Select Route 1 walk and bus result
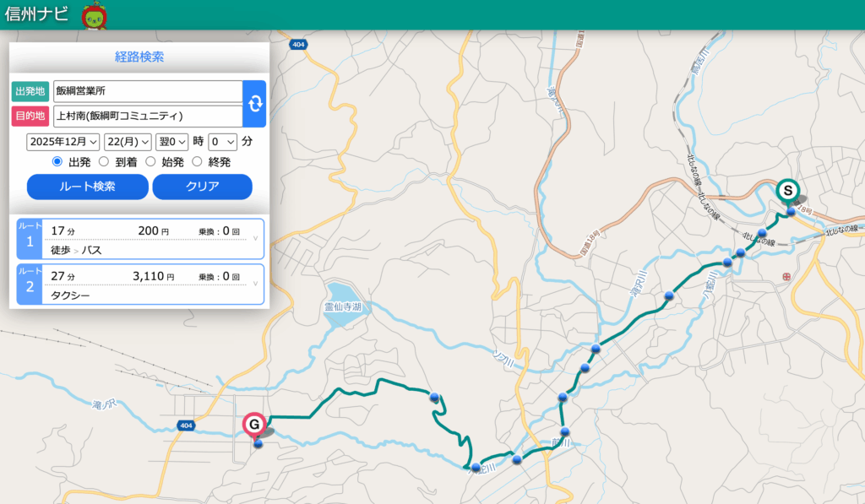Image resolution: width=865 pixels, height=504 pixels. (x=140, y=239)
